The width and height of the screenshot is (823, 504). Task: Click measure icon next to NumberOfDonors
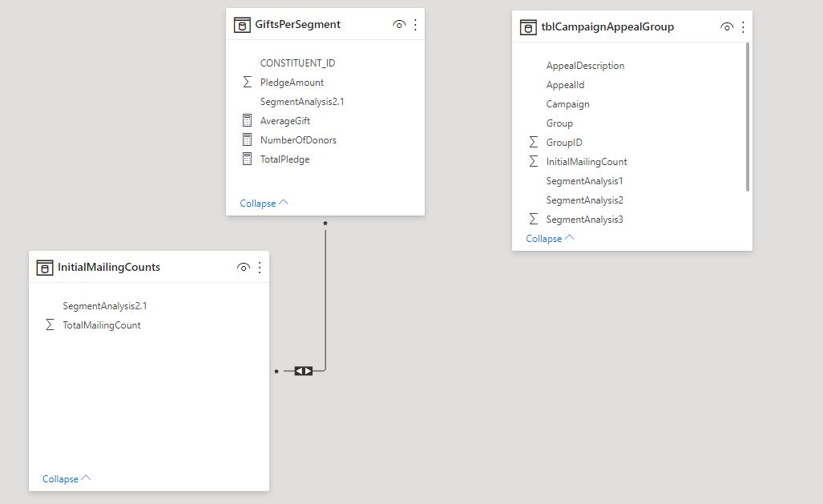(x=247, y=139)
